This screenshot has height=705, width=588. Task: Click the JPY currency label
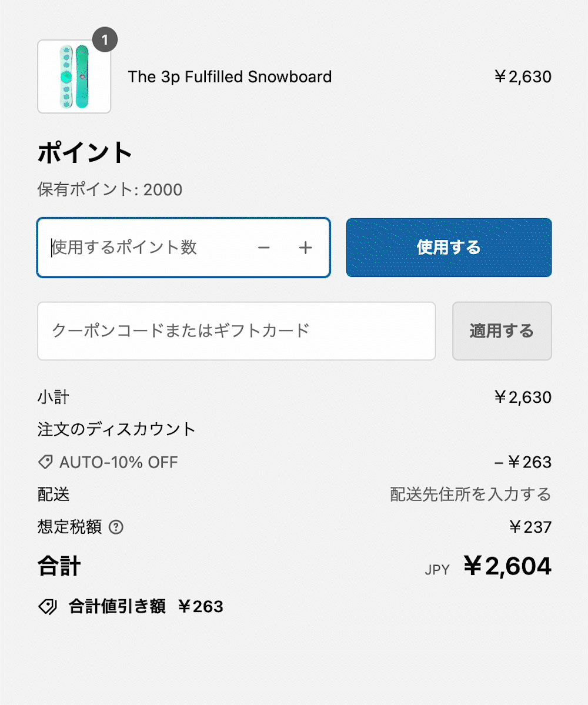tap(437, 569)
